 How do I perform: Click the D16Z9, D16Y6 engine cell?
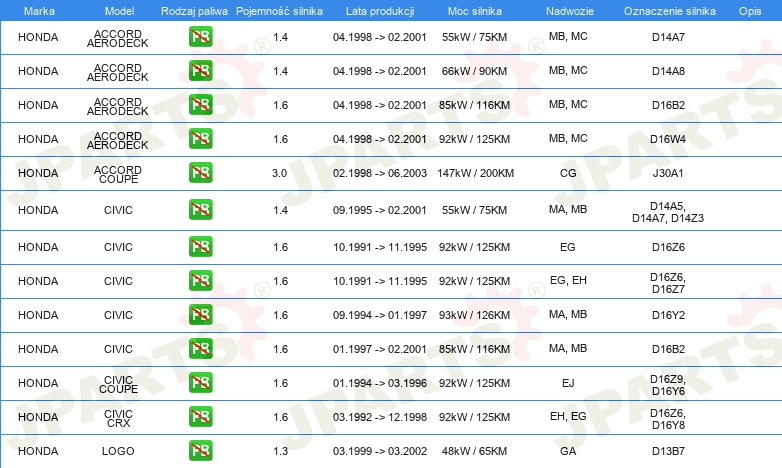[x=668, y=385]
